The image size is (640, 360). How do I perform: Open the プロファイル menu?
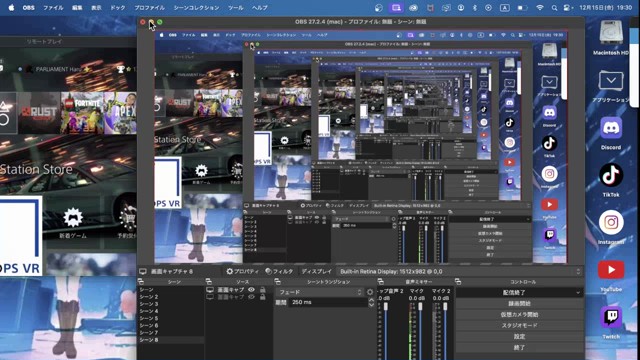pos(149,8)
